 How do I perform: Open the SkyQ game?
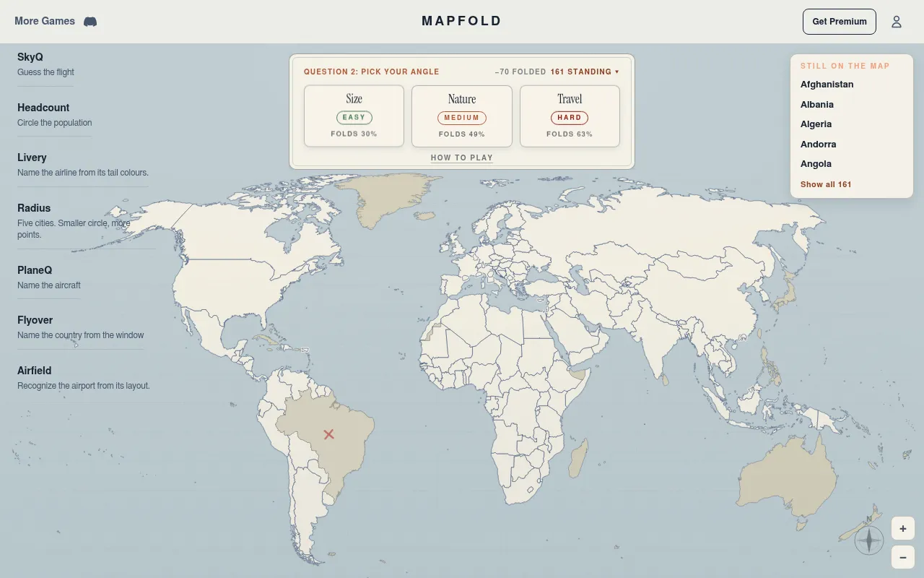click(45, 64)
